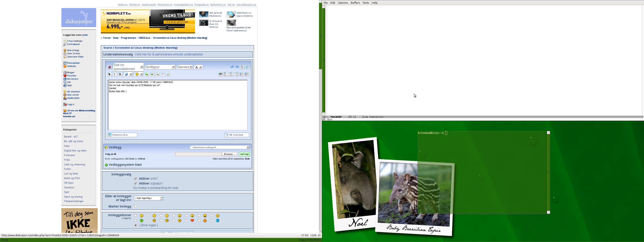The width and height of the screenshot is (644, 242).
Task: Align text right in the editor
Action: (236, 74)
